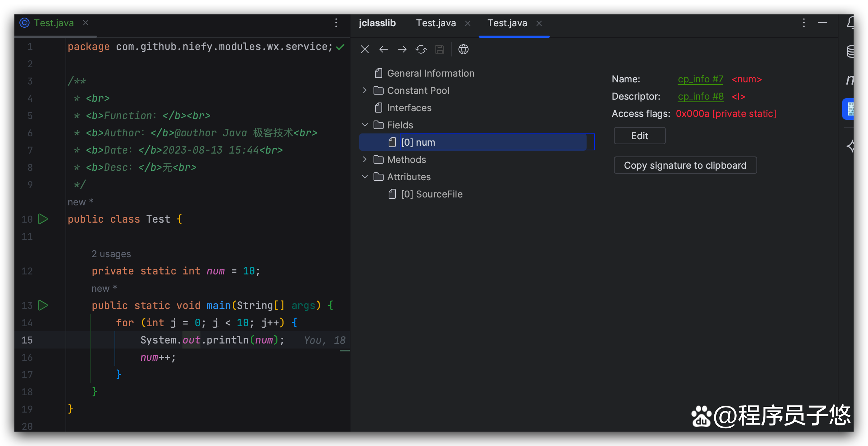The height and width of the screenshot is (446, 868).
Task: Click the reload class file icon
Action: tap(421, 49)
